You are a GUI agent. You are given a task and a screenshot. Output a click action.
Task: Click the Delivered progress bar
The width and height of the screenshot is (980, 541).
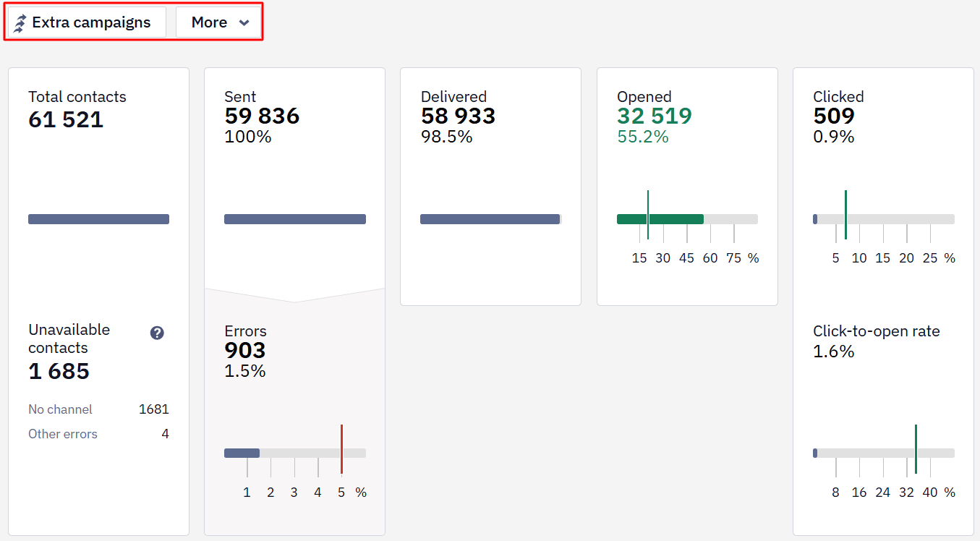[x=491, y=219]
